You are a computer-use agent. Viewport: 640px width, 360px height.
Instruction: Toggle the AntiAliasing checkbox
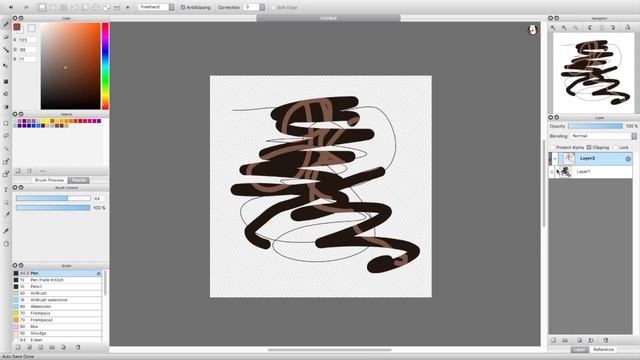pos(183,7)
